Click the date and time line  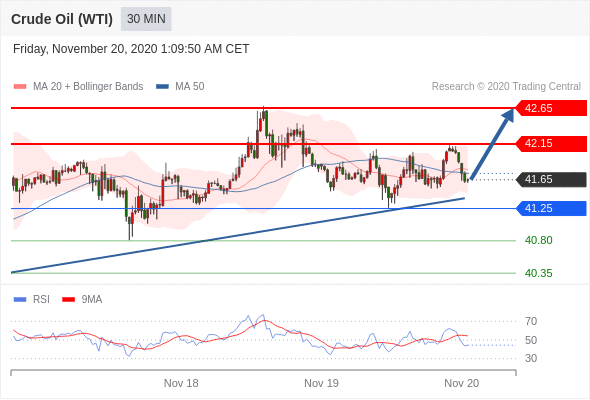pyautogui.click(x=131, y=49)
